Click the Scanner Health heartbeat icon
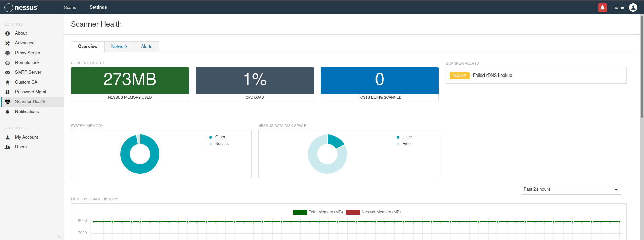This screenshot has height=240, width=644. click(8, 102)
